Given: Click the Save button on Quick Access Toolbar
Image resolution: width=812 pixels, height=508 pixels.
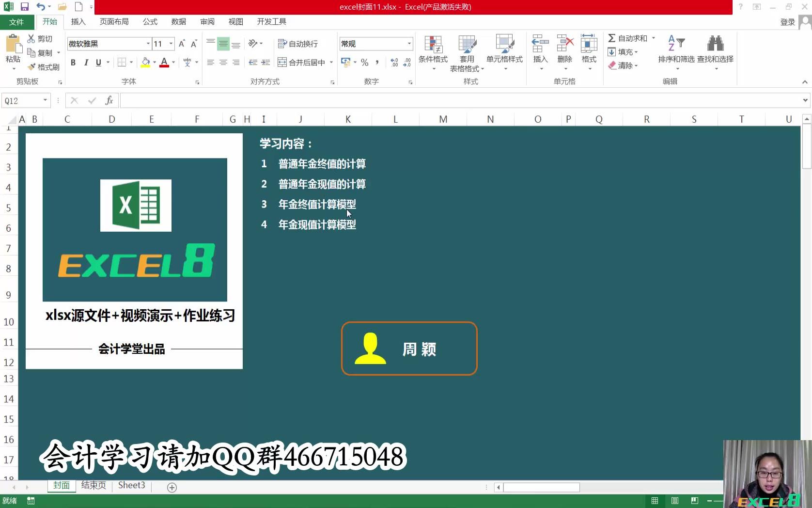Looking at the screenshot, I should [24, 6].
